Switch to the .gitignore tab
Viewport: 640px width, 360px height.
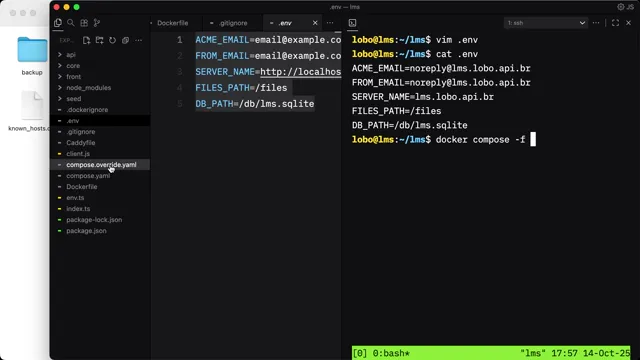click(233, 23)
